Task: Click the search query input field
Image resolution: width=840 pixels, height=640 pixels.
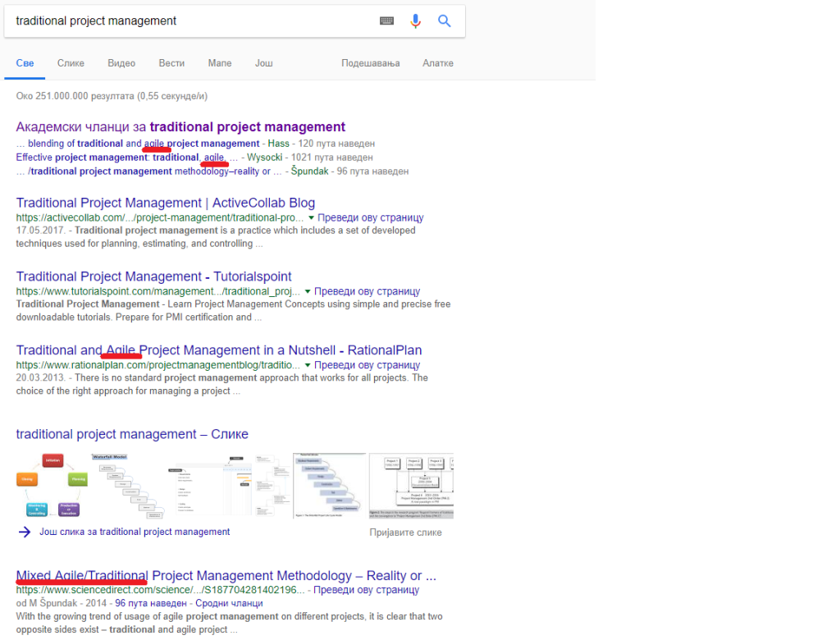Action: click(x=189, y=21)
